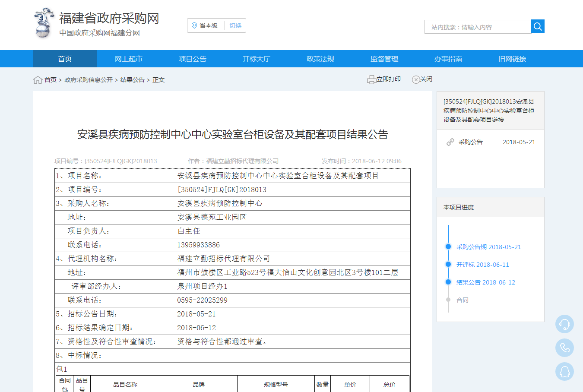Click the printer icon for 立即打印
Screen dimensions: 583x392
click(x=371, y=79)
